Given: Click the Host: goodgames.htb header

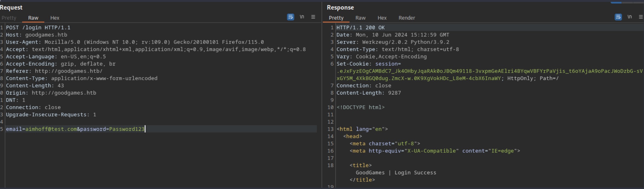Looking at the screenshot, I should click(x=37, y=35).
